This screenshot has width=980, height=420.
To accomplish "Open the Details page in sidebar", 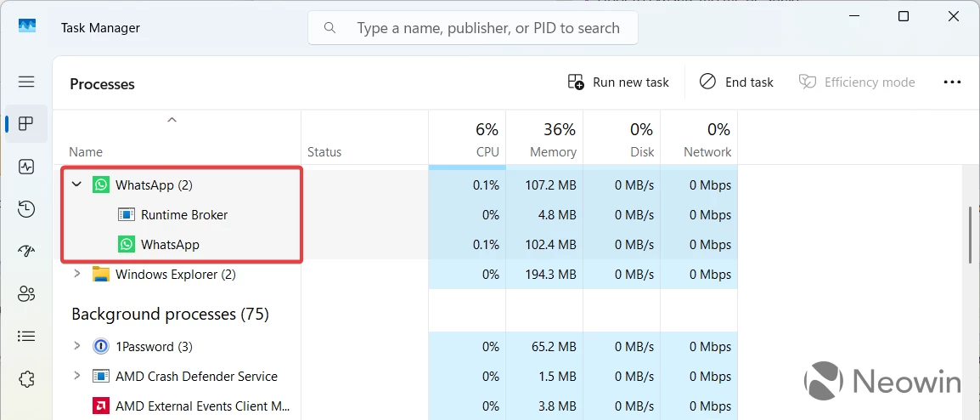I will point(26,336).
